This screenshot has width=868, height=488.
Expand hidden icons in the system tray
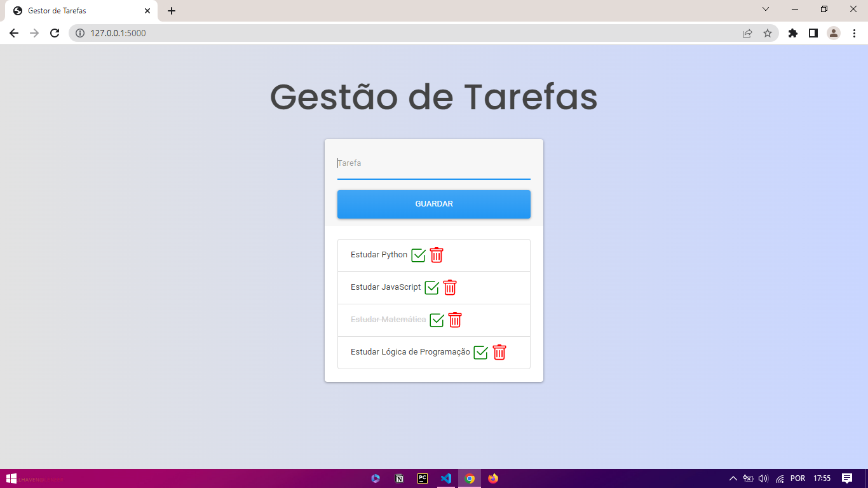point(732,477)
